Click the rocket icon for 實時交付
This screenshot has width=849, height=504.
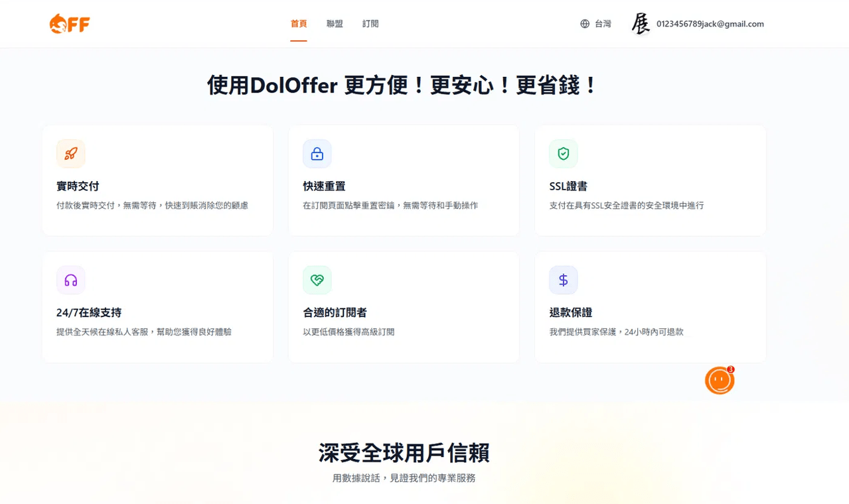(70, 154)
